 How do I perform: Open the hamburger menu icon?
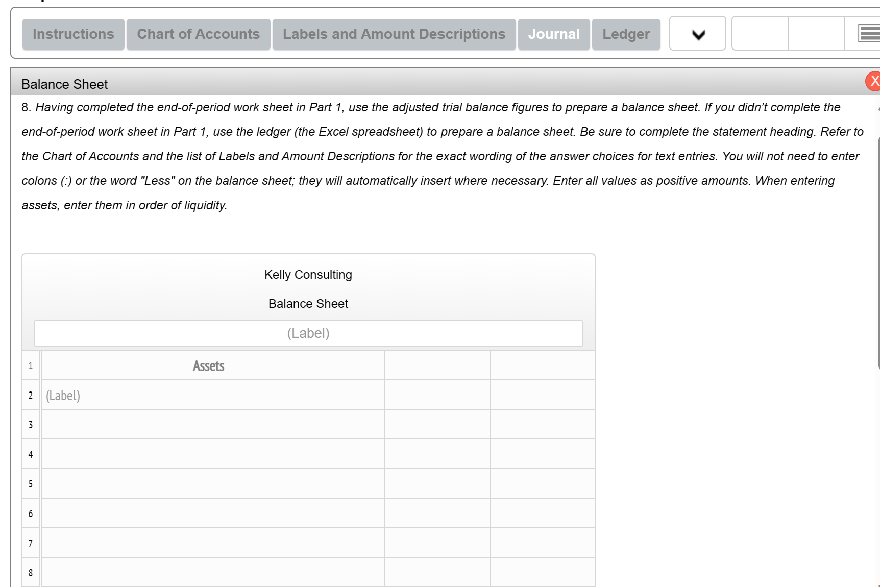pyautogui.click(x=870, y=33)
